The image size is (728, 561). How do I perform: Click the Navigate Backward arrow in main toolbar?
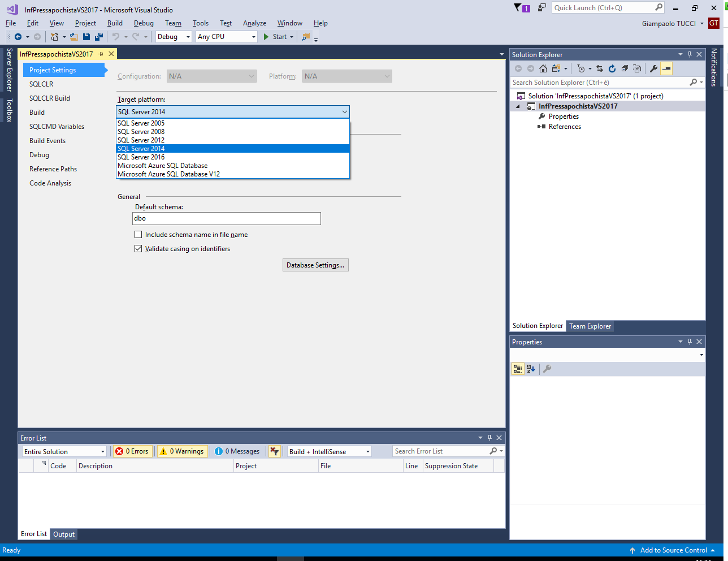[18, 37]
